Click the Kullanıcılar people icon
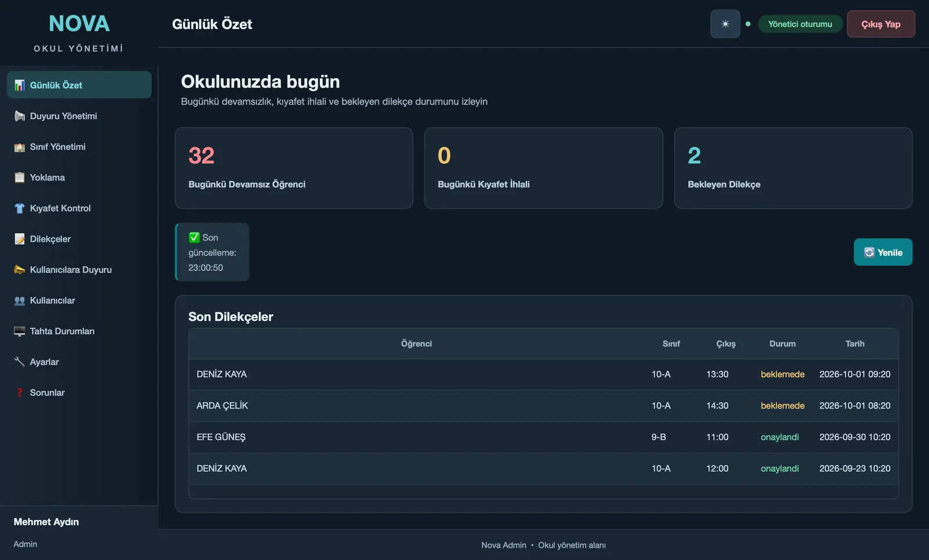The height and width of the screenshot is (560, 929). click(x=19, y=301)
